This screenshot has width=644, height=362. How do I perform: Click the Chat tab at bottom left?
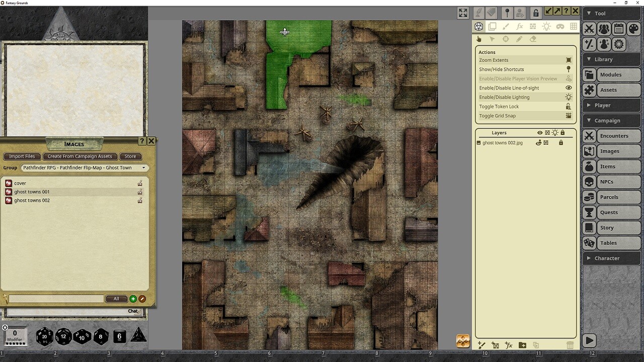tap(133, 311)
